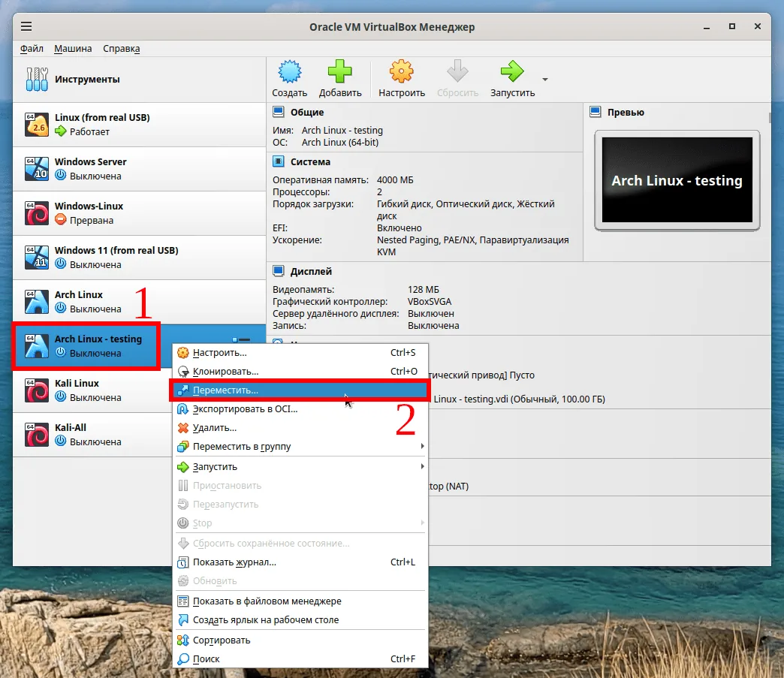Open the Запустить toolbar dropdown arrow
Viewport: 784px width, 678px height.
click(544, 78)
